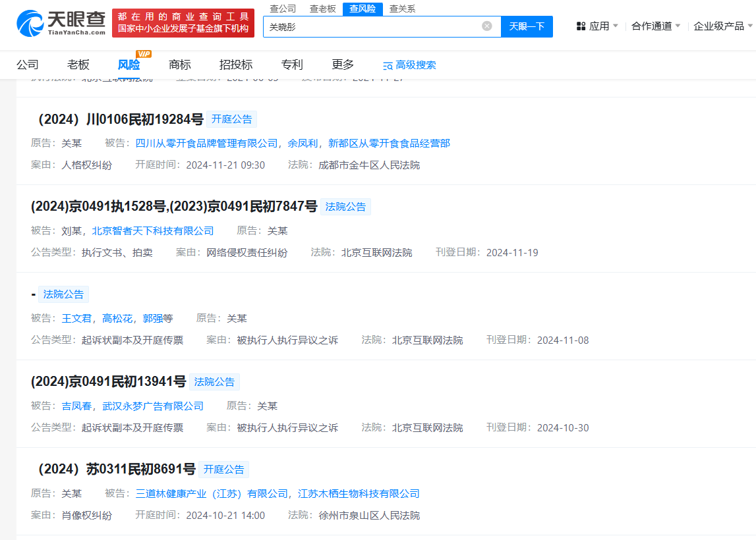Click the red slogan banner 都在用的商业查询工具
Screen dimensions: 756x540
(x=183, y=22)
